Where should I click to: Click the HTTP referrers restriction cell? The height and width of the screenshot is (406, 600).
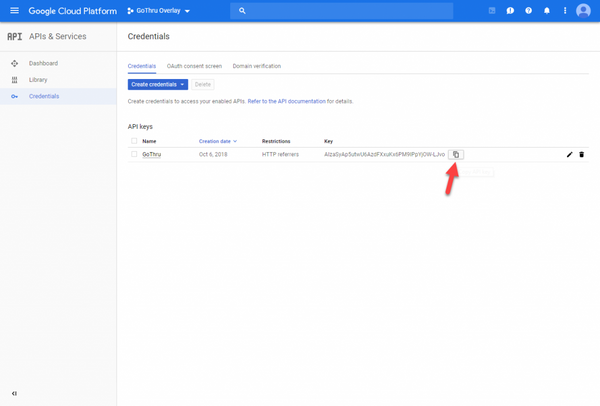tap(280, 155)
